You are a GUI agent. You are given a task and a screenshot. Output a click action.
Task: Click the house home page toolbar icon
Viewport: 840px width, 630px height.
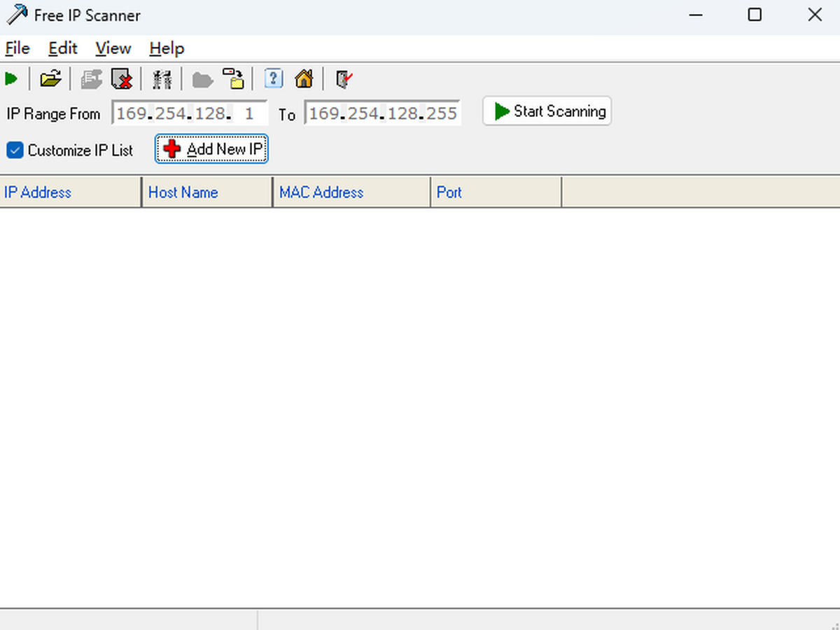click(304, 78)
